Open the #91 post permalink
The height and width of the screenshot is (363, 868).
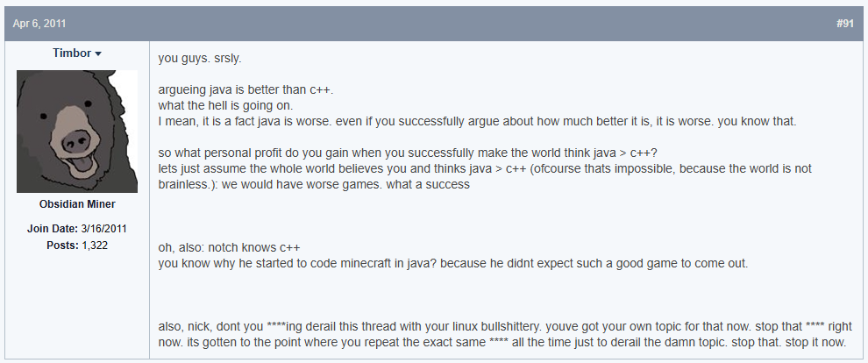click(x=844, y=24)
